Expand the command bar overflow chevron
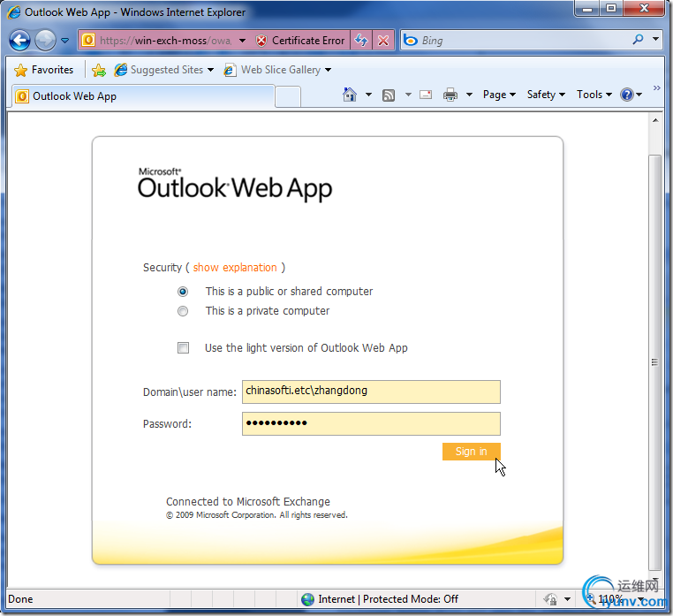Screen dimensions: 673x616 click(x=656, y=88)
